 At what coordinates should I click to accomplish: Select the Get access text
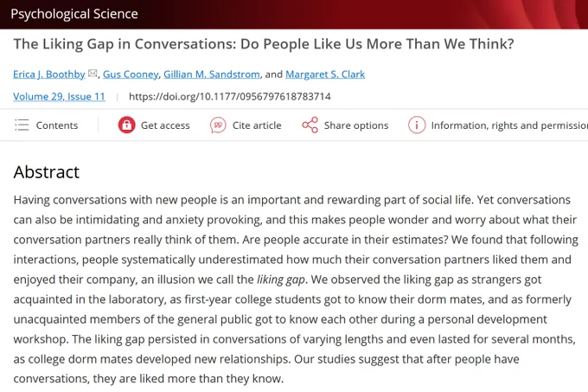point(165,125)
